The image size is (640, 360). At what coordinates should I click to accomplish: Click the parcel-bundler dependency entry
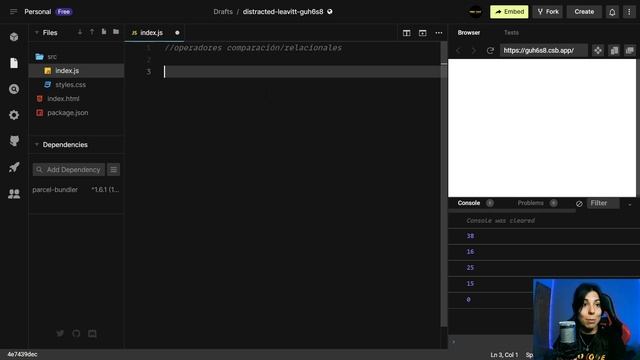76,189
